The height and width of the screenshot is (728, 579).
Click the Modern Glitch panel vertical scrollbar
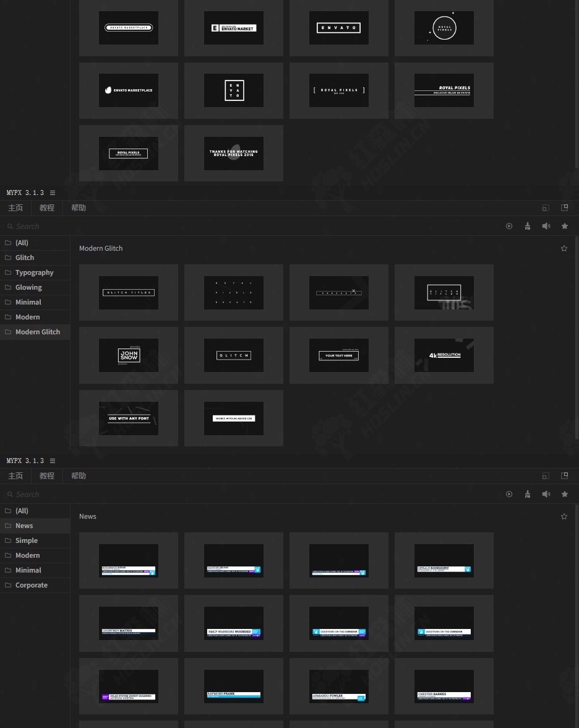[577, 338]
